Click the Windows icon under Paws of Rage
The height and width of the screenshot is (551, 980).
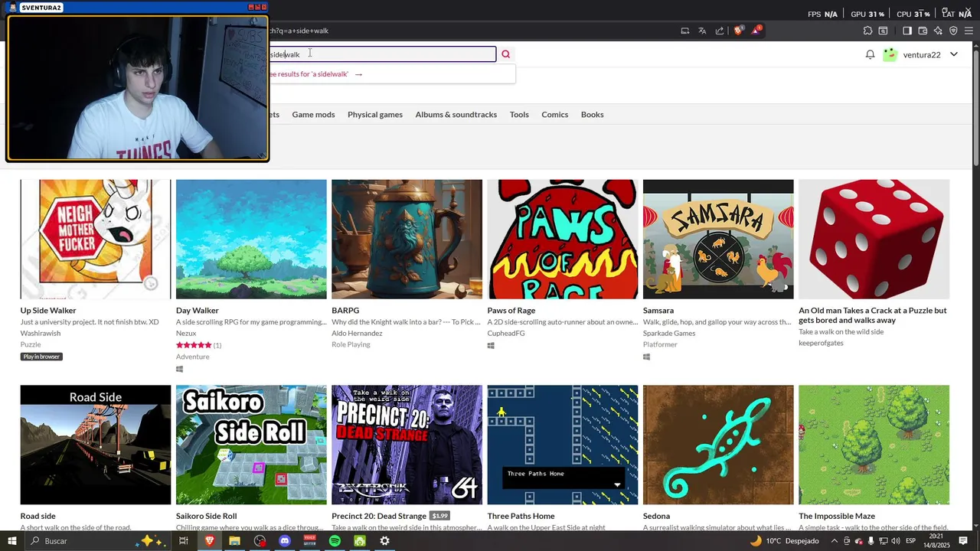click(491, 345)
